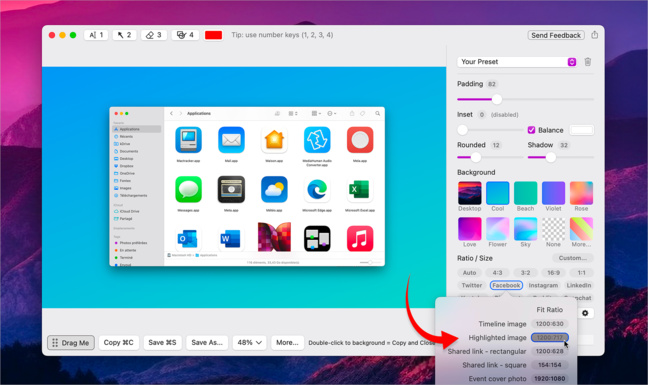
Task: Open the red annotation color swatch
Action: [214, 35]
